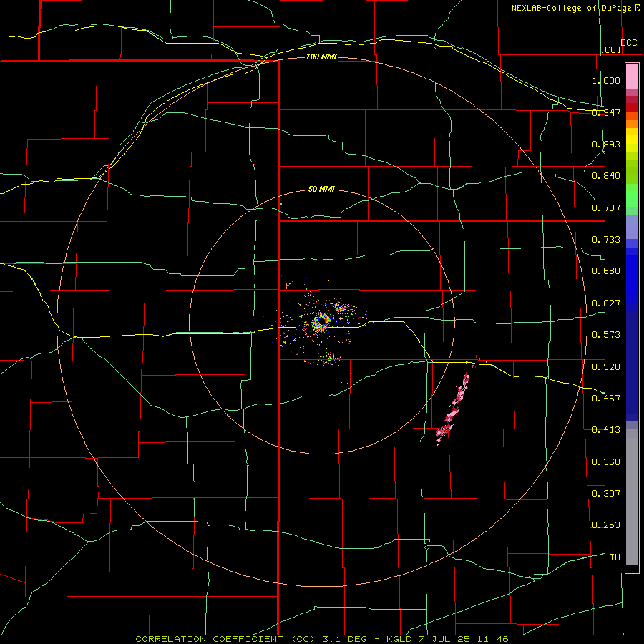
Task: Click the 0.573 legend value
Action: [606, 335]
